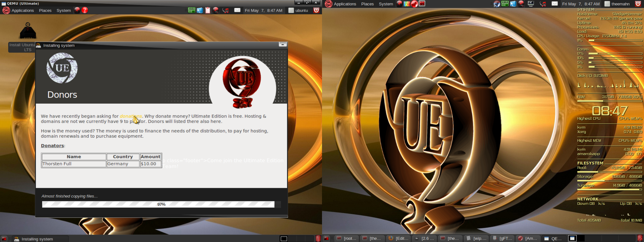Click display monitor tray icon on host panel
Screen dimensions: 644x242
[531, 4]
